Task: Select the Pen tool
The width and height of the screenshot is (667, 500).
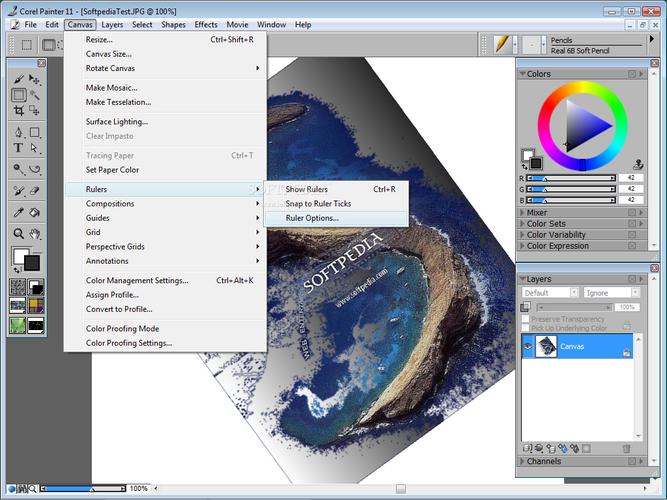Action: (x=18, y=132)
